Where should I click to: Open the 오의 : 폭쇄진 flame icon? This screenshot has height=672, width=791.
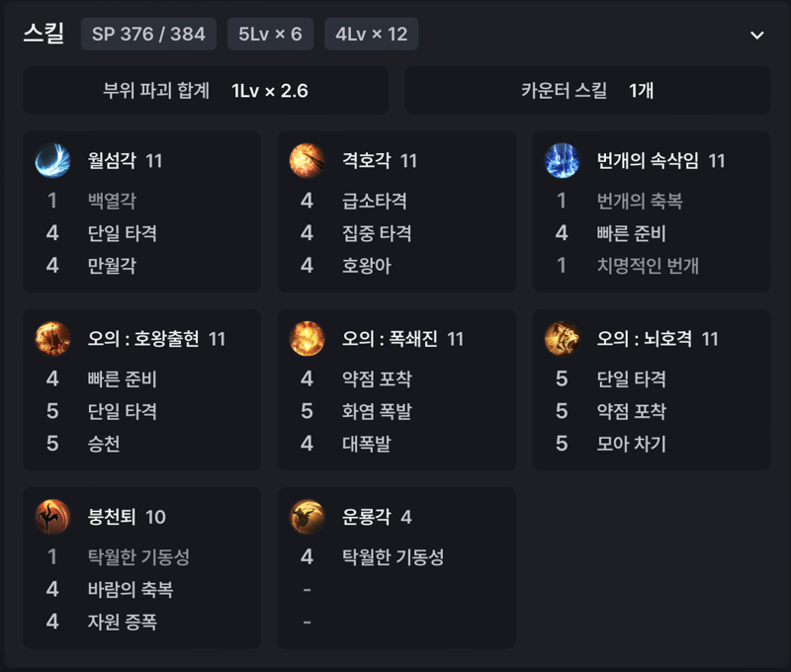coord(307,339)
